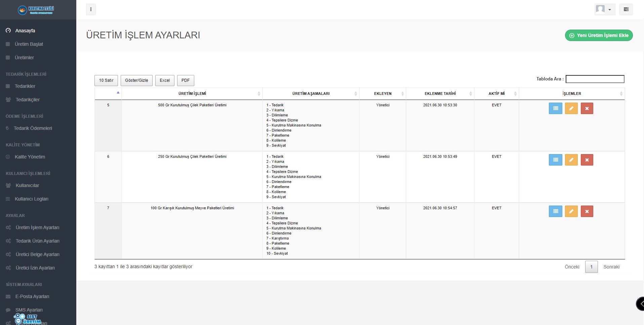
Task: Open Üretimler sidebar item
Action: [38, 58]
